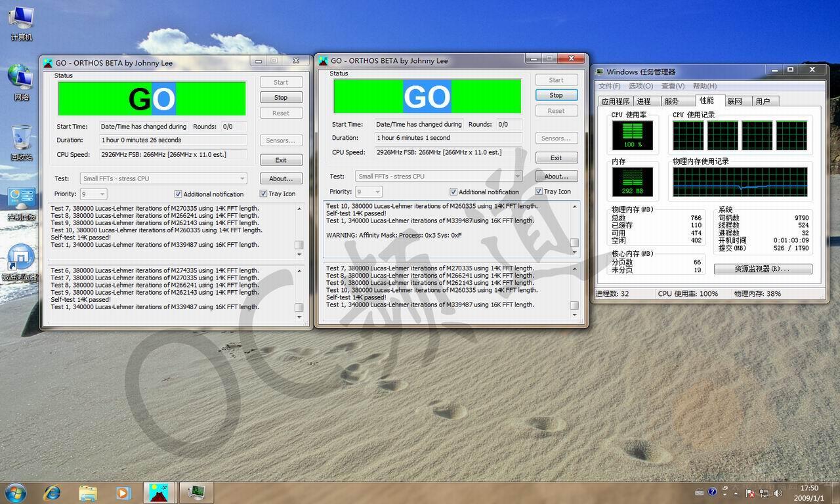This screenshot has height=504, width=840.
Task: Open the clock showing 17:50
Action: pos(809,492)
